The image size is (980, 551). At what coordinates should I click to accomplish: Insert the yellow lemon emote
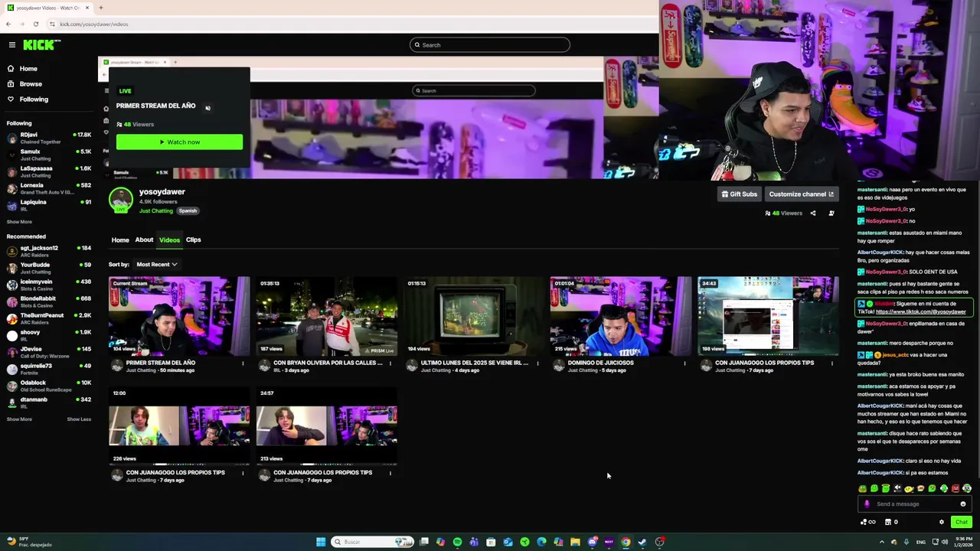tap(909, 489)
